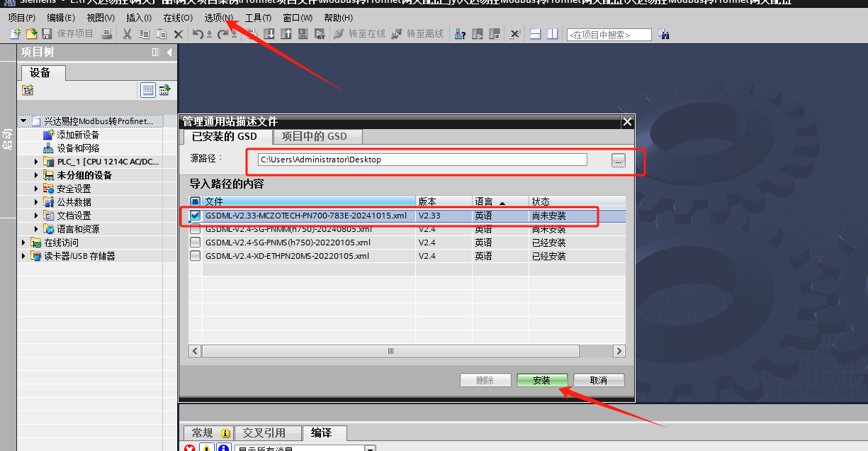Expand the PLC_1 tree node
Image resolution: width=868 pixels, height=451 pixels.
(37, 162)
